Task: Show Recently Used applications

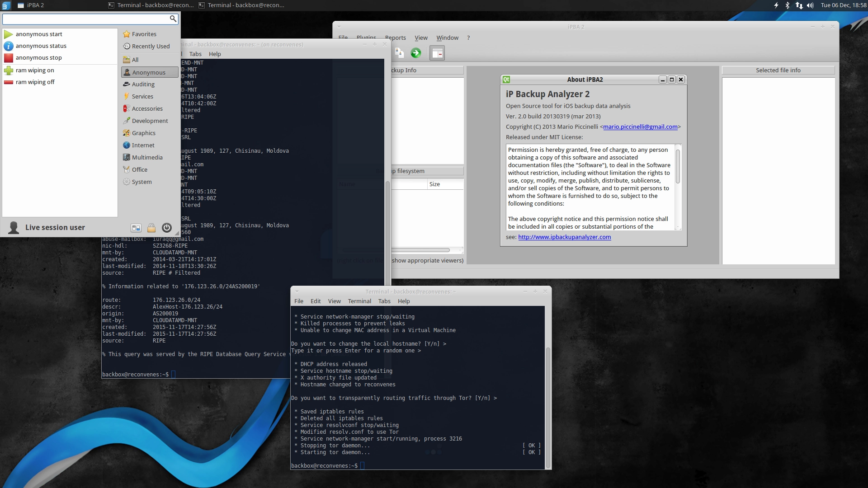Action: 150,46
